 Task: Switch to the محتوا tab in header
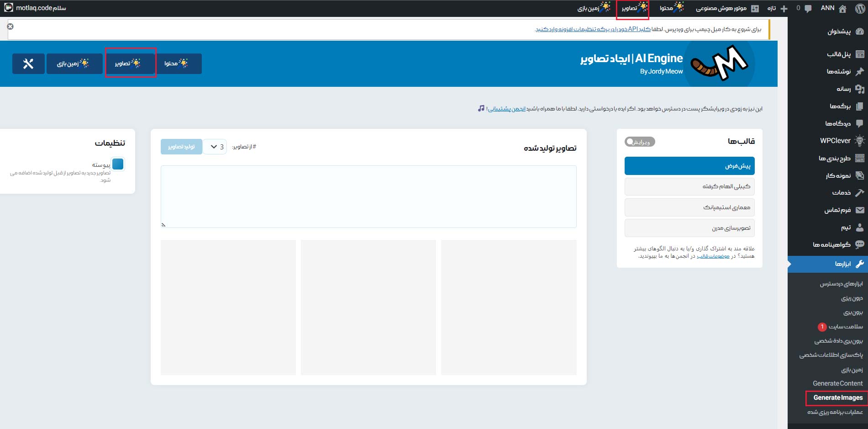(176, 64)
